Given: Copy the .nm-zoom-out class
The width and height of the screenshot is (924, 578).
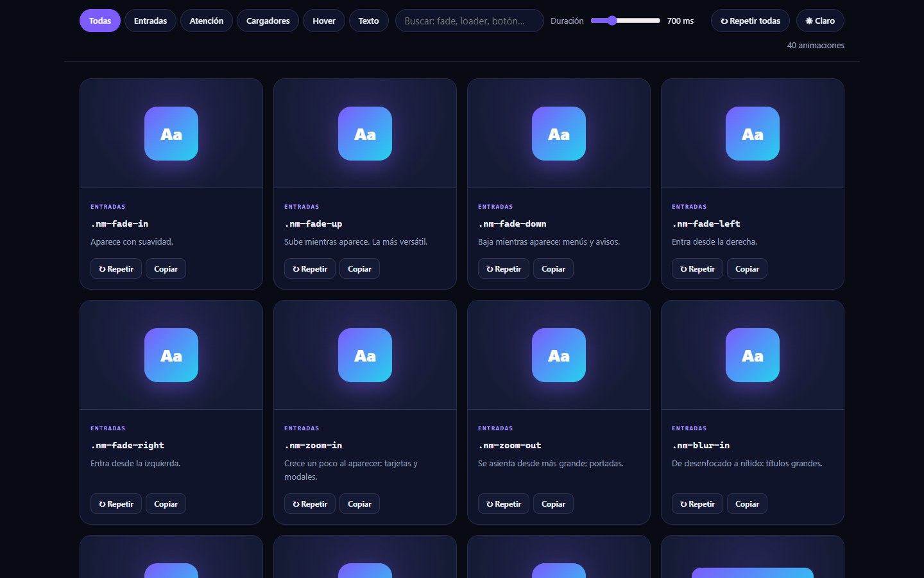Looking at the screenshot, I should coord(553,504).
